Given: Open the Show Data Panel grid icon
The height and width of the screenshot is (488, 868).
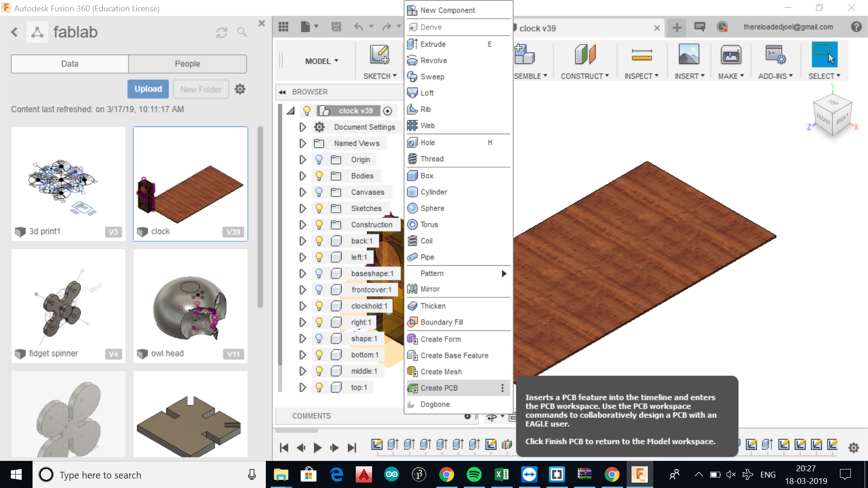Looking at the screenshot, I should (x=283, y=27).
